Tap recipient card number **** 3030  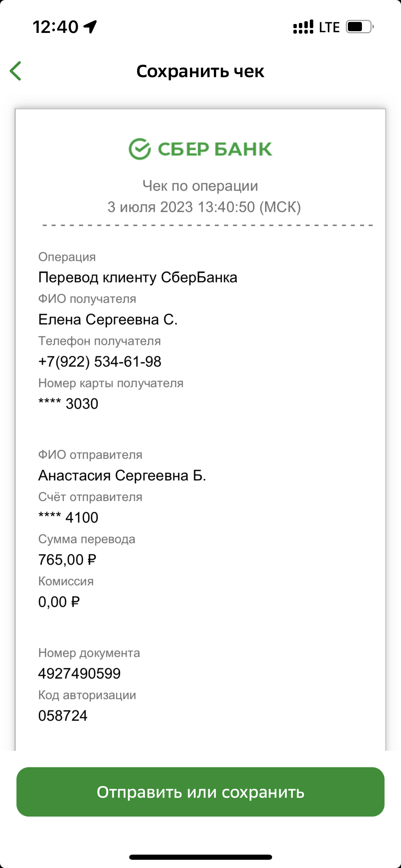coord(68,404)
